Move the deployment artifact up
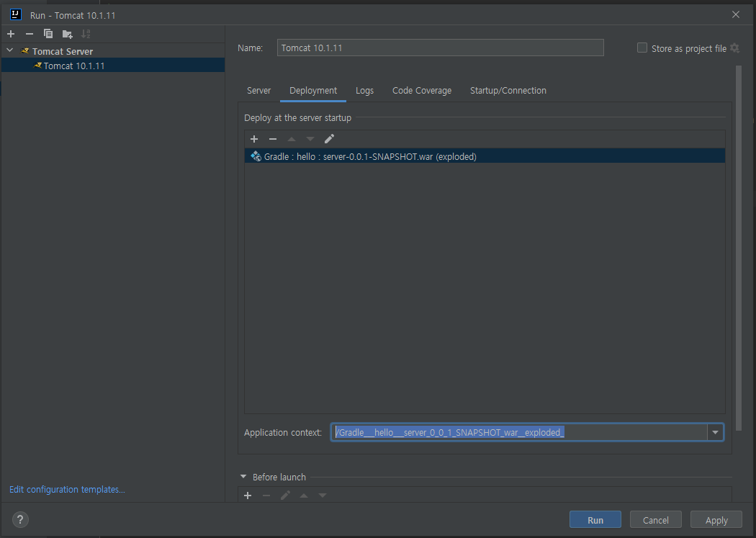 291,139
